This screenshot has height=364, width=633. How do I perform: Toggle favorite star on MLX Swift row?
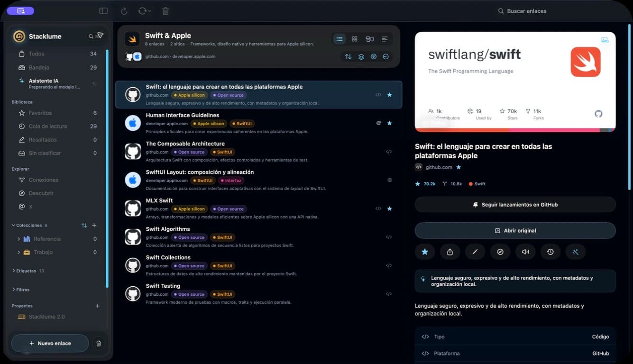[x=390, y=209]
